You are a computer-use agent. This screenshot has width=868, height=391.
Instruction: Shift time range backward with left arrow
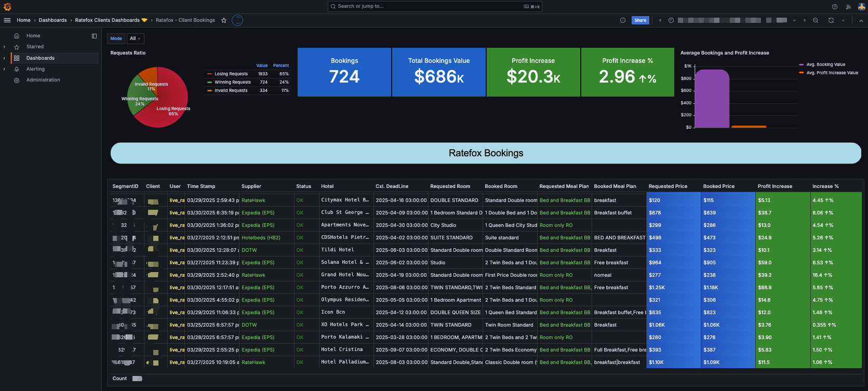pos(660,20)
